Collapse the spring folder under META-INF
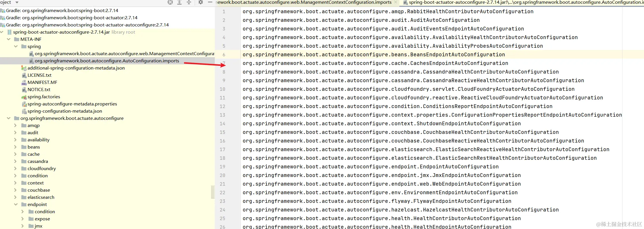The image size is (644, 229). pos(16,47)
